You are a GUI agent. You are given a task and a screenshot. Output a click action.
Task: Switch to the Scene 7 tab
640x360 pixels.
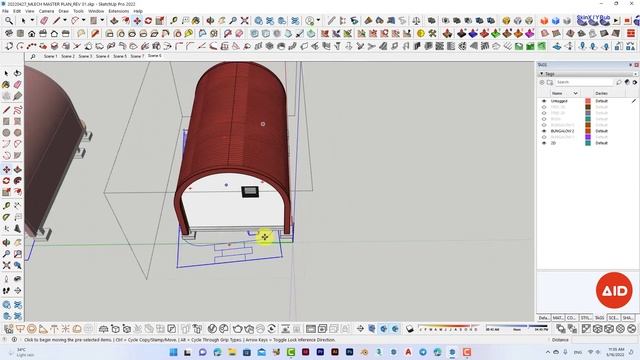[137, 56]
